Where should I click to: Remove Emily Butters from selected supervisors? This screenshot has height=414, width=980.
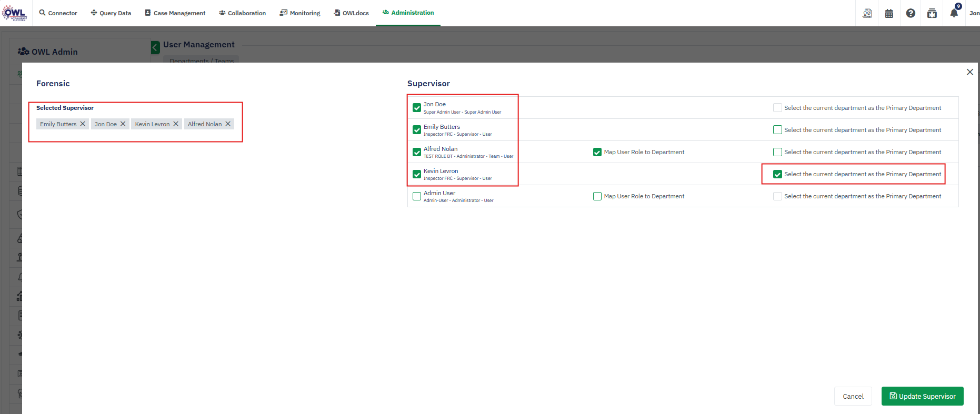[83, 124]
